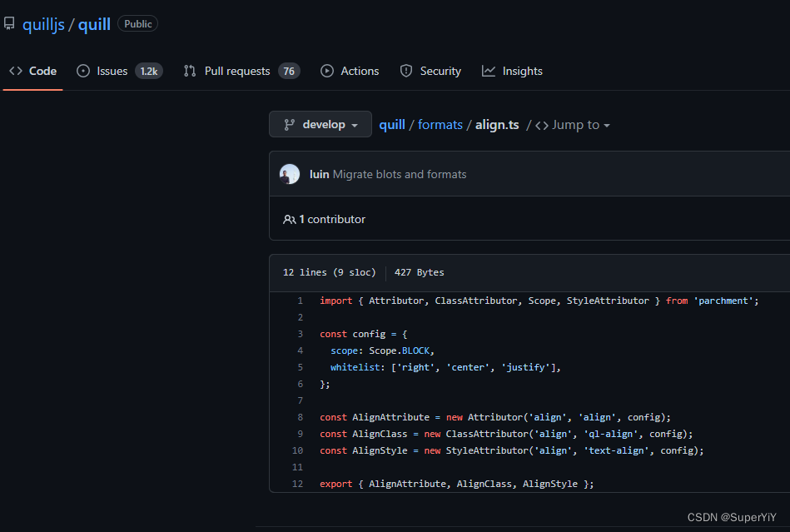Viewport: 790px width, 532px height.
Task: Click the Pull requests branch icon
Action: point(190,71)
